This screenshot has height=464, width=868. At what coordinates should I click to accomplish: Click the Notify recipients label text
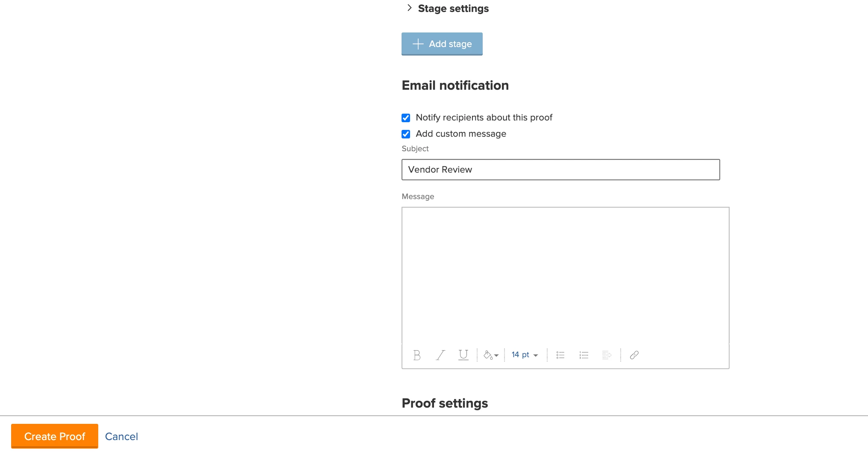(x=484, y=117)
